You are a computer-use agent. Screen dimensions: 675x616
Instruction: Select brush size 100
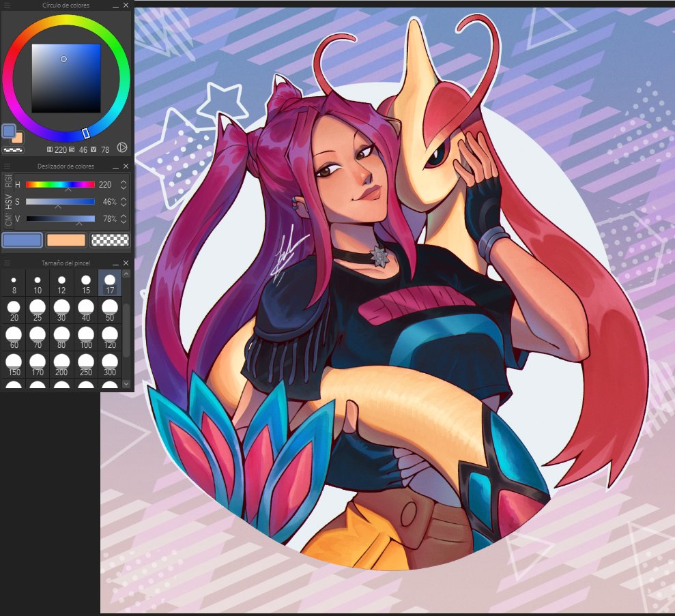click(86, 338)
